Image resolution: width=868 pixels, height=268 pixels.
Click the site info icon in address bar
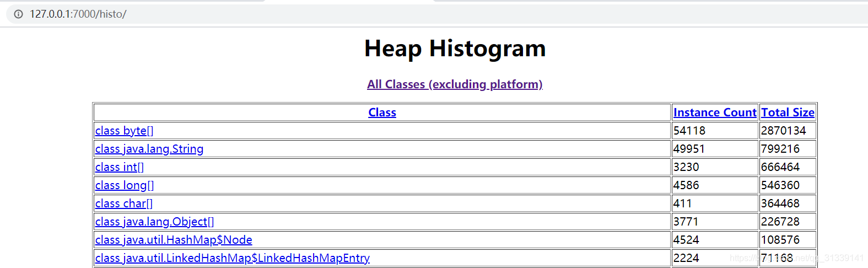(x=18, y=14)
